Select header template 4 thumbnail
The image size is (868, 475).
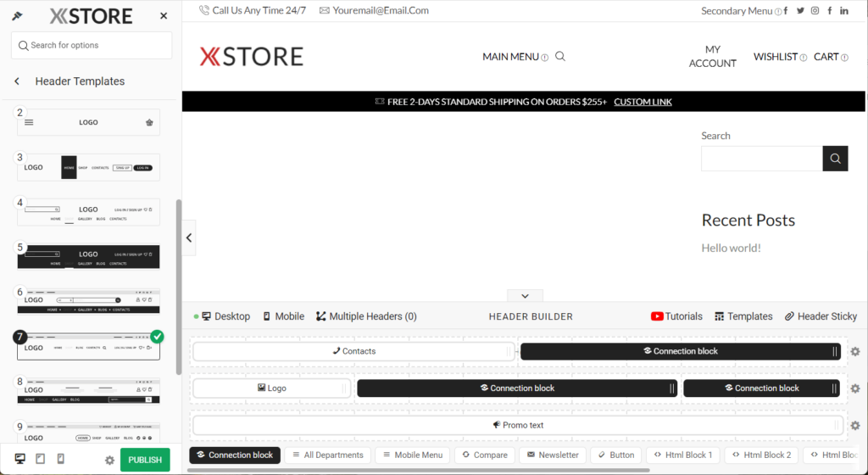[x=88, y=212]
